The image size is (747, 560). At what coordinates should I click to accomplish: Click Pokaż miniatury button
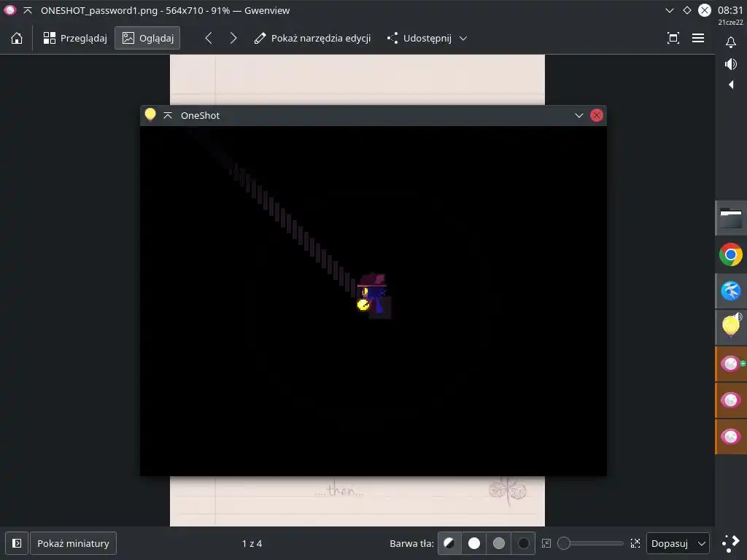click(74, 543)
